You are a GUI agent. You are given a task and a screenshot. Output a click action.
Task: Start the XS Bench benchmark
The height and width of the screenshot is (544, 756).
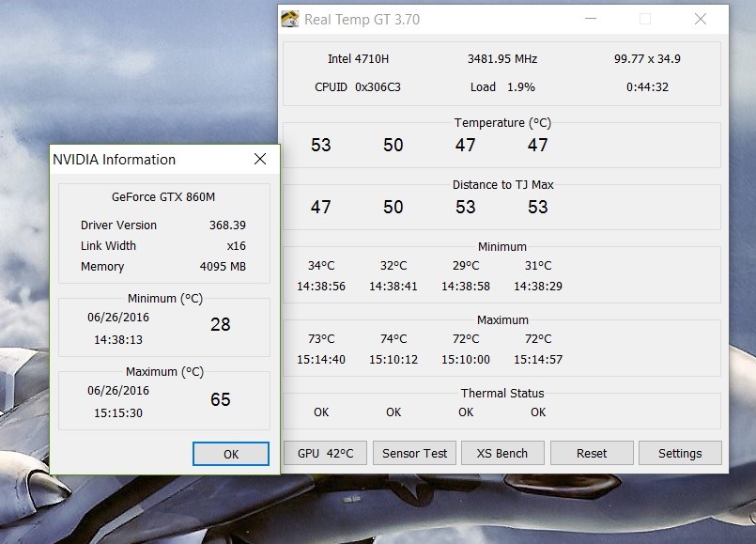click(502, 453)
